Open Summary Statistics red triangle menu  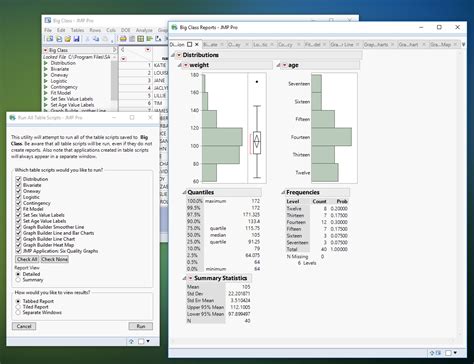[x=191, y=278]
